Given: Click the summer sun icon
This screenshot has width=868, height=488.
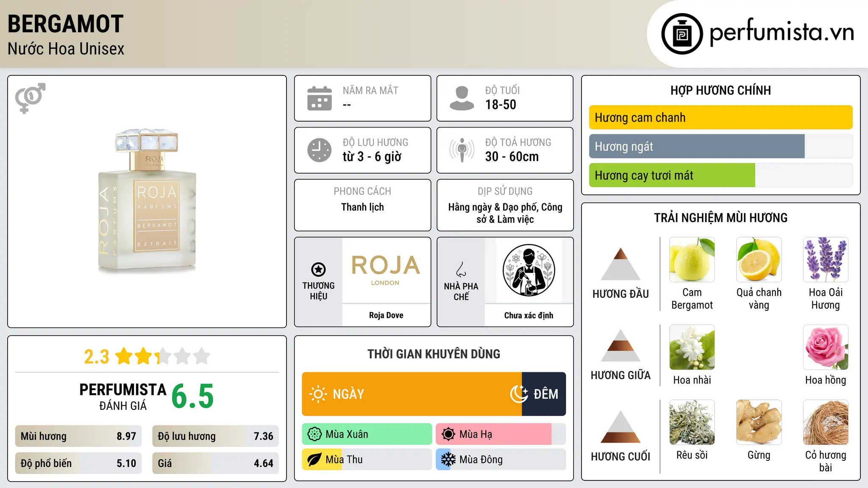Looking at the screenshot, I should [448, 434].
